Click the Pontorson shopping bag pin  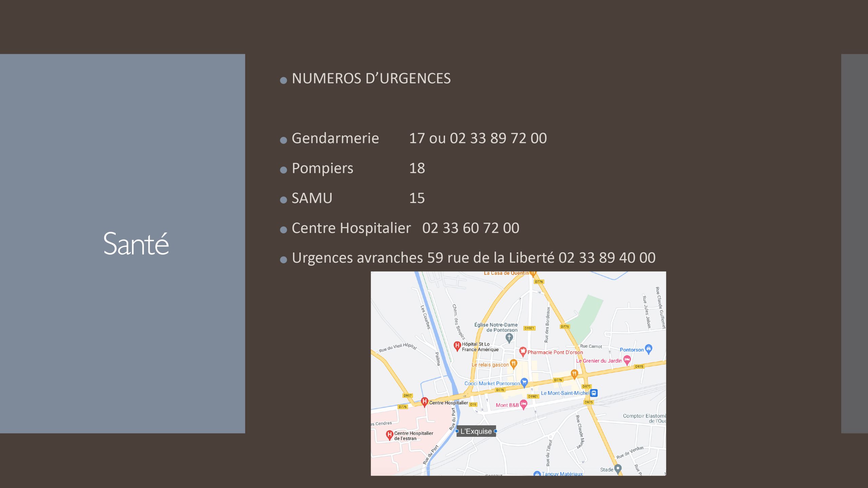[649, 348]
